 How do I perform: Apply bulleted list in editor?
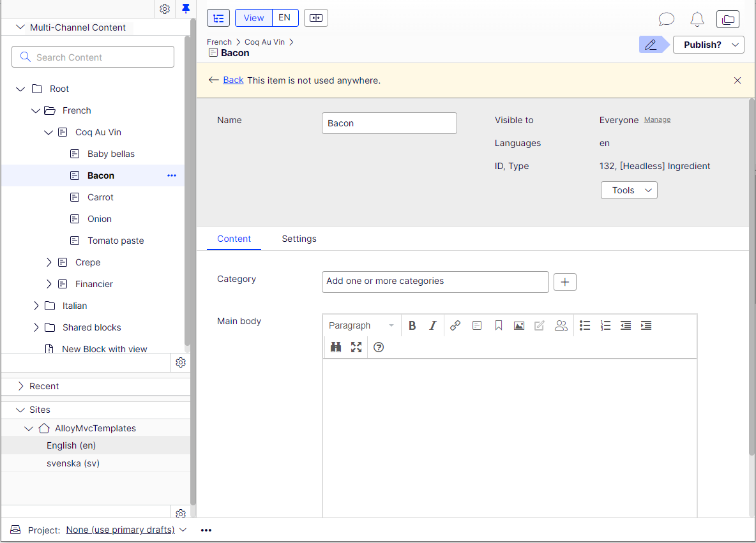point(585,325)
